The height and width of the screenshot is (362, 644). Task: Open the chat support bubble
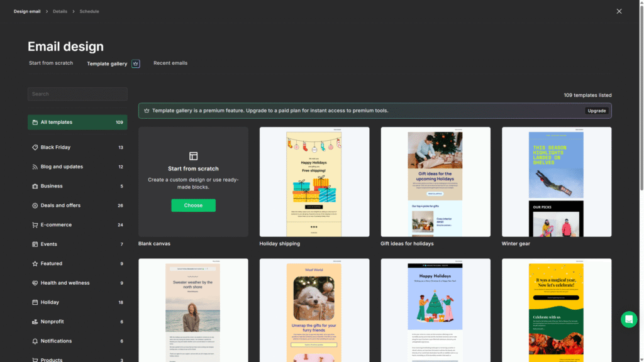[x=629, y=319]
